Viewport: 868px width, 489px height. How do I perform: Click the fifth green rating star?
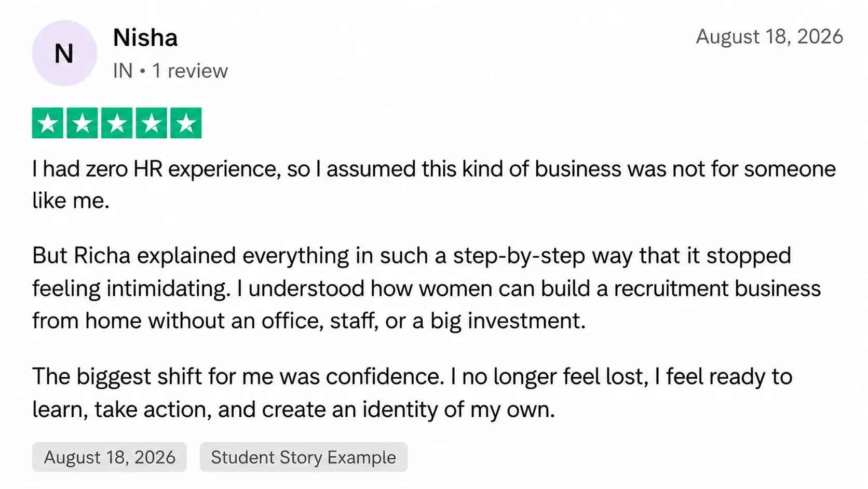[x=186, y=123]
